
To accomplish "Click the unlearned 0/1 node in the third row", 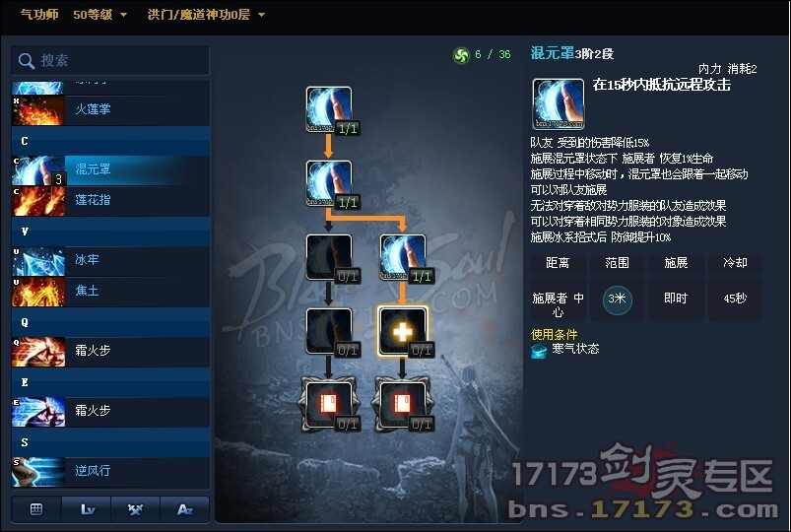I will click(x=329, y=257).
